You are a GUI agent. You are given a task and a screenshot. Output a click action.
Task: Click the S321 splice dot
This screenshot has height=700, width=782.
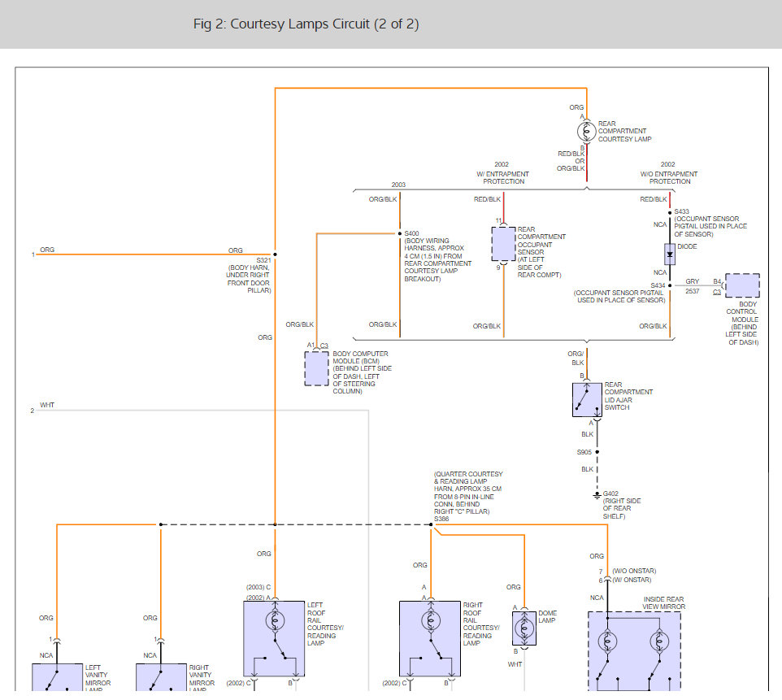[275, 254]
